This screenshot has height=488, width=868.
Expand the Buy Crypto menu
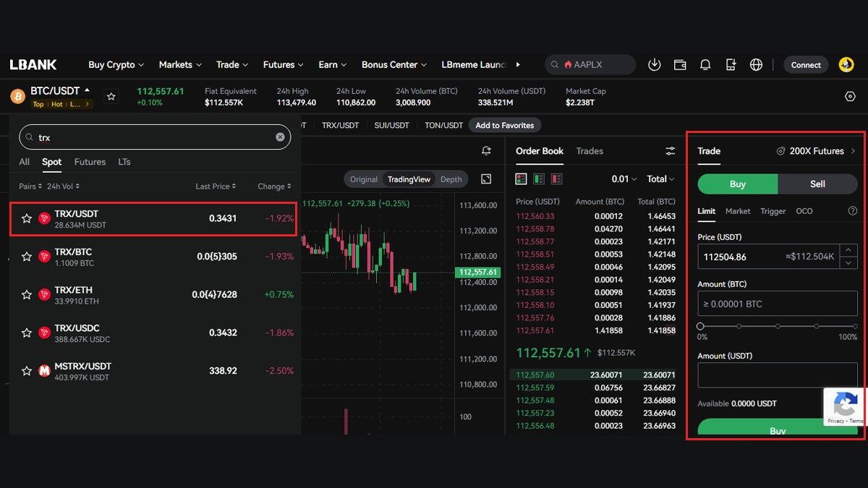click(x=116, y=64)
